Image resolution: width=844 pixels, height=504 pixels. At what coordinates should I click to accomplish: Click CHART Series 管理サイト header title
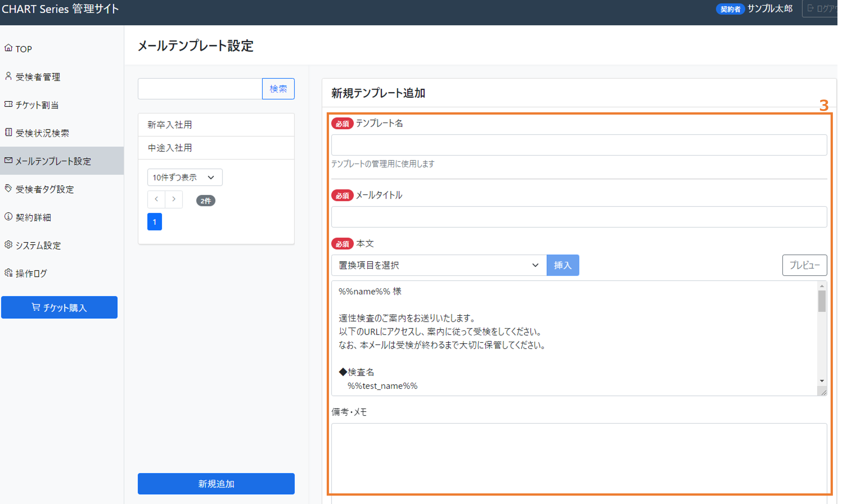[x=60, y=9]
